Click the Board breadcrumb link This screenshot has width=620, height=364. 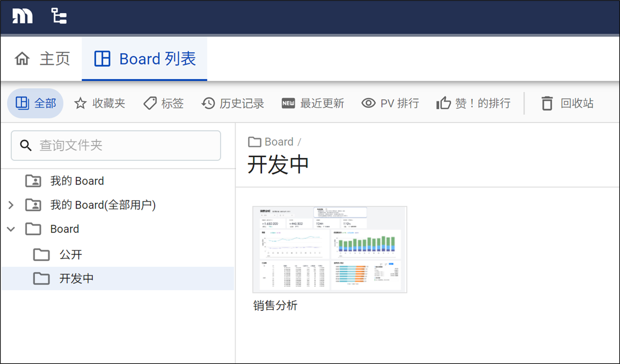coord(279,142)
